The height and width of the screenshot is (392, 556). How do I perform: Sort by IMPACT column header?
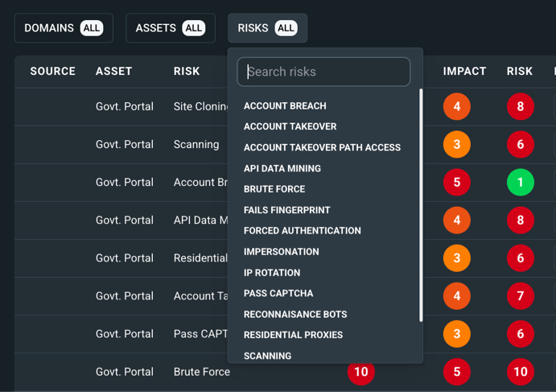464,71
